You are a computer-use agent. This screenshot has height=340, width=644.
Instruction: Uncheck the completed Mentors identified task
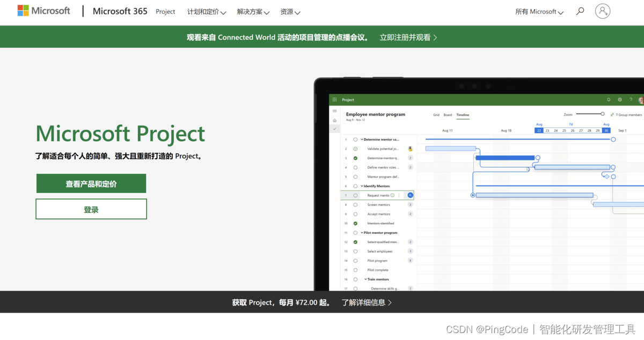(x=355, y=223)
